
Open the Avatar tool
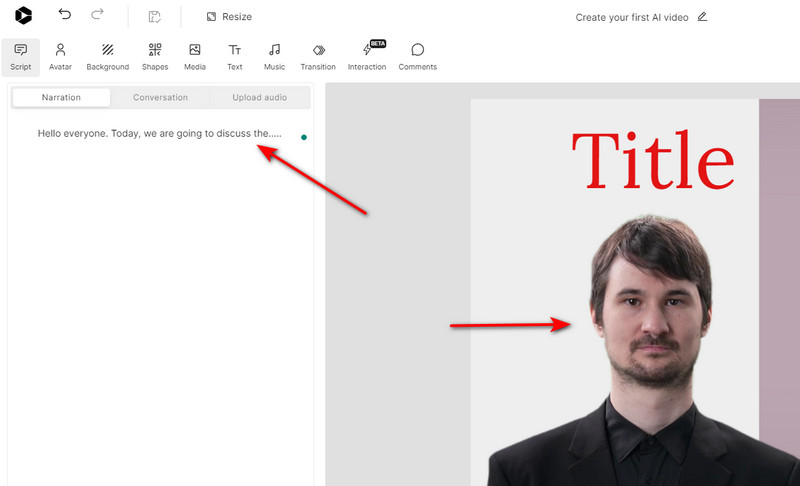click(60, 57)
